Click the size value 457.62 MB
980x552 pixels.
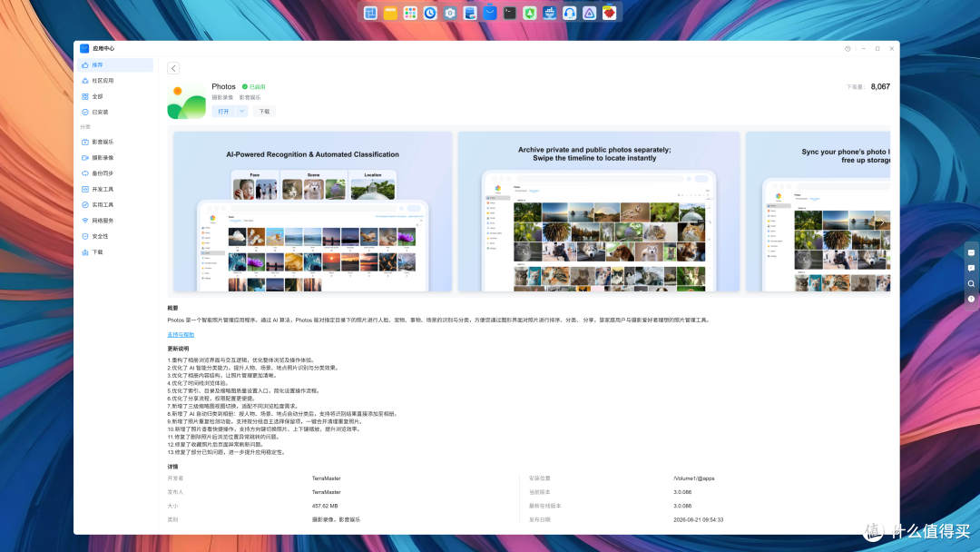click(325, 506)
